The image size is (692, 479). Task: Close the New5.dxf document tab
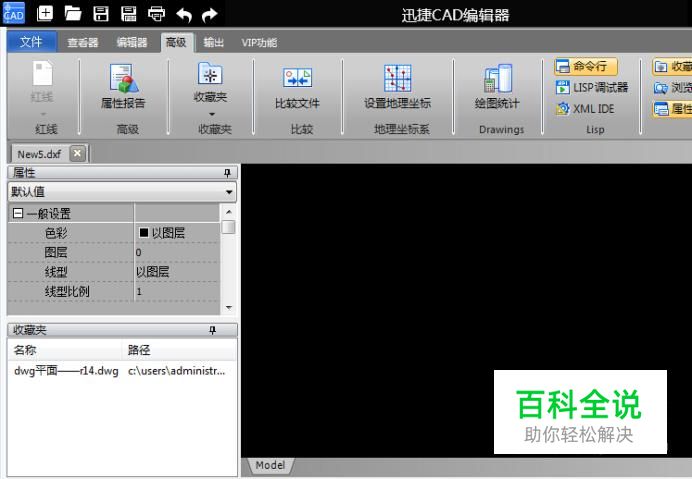point(78,153)
